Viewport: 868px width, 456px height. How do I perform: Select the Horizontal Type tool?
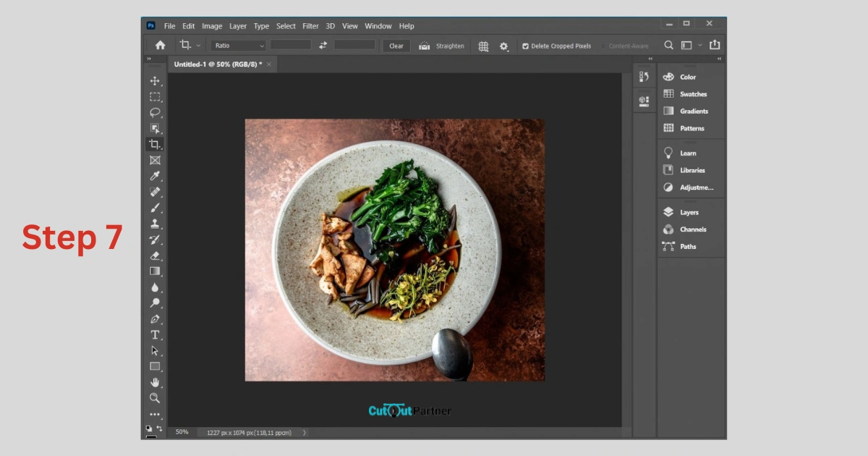tap(155, 334)
